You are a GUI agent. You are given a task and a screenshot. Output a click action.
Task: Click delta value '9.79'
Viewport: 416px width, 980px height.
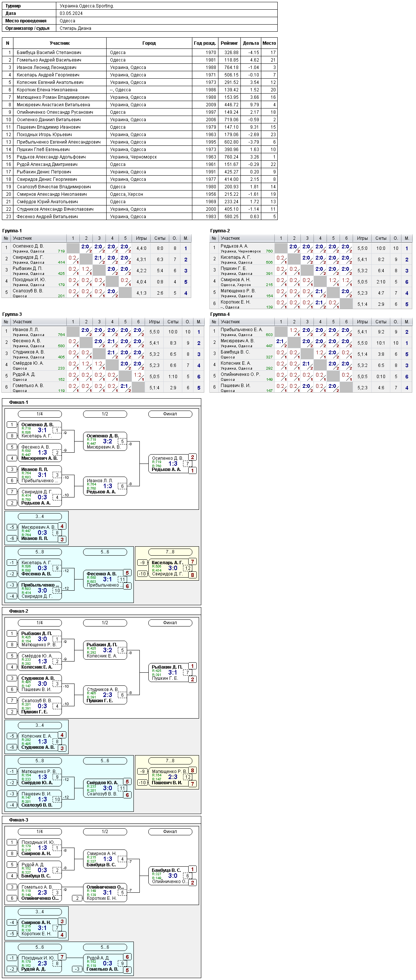click(x=254, y=105)
